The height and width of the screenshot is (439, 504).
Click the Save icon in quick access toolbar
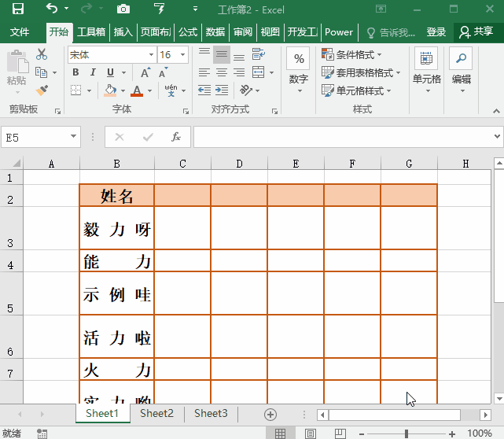18,9
